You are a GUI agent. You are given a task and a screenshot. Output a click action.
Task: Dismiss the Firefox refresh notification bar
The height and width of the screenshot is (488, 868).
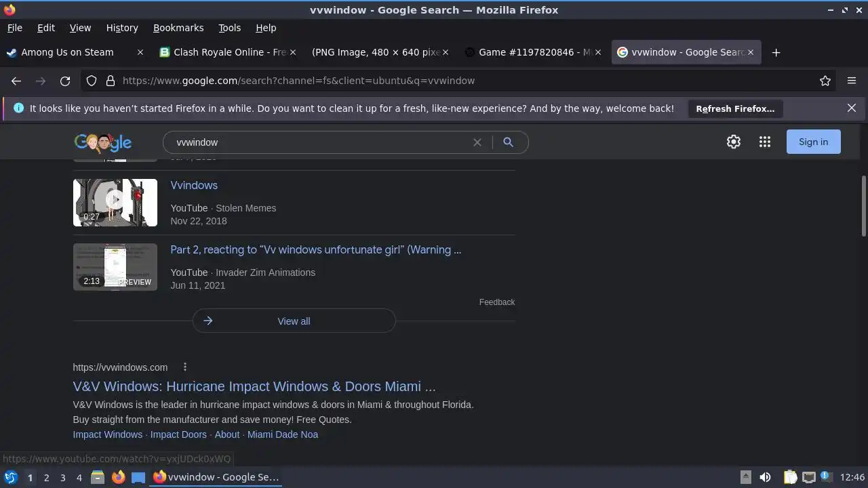tap(852, 108)
